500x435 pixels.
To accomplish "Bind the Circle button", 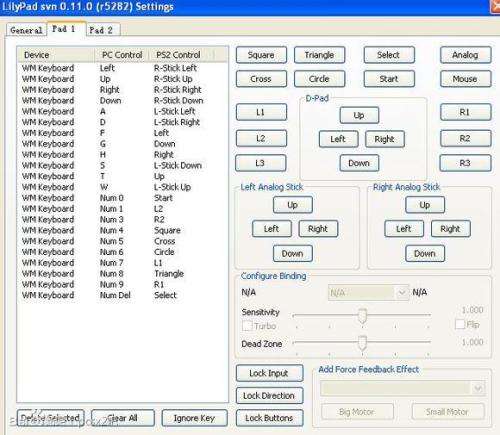I will pos(319,79).
